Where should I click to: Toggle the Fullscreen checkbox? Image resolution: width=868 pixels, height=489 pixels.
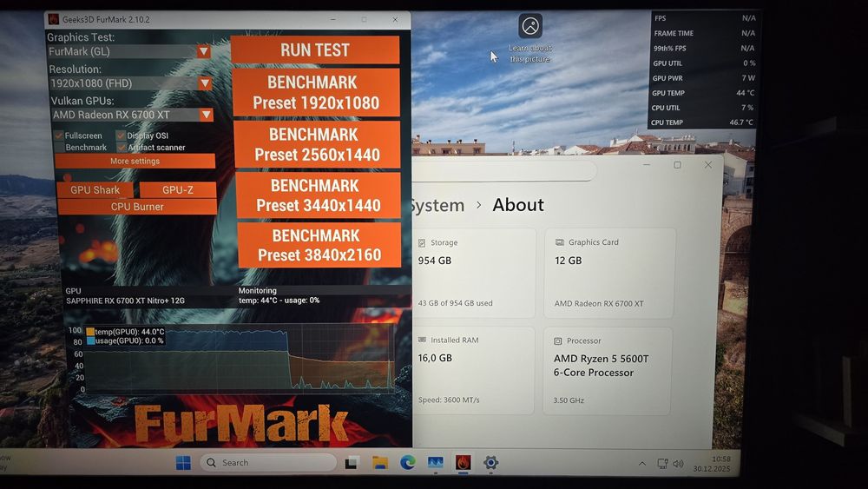59,135
